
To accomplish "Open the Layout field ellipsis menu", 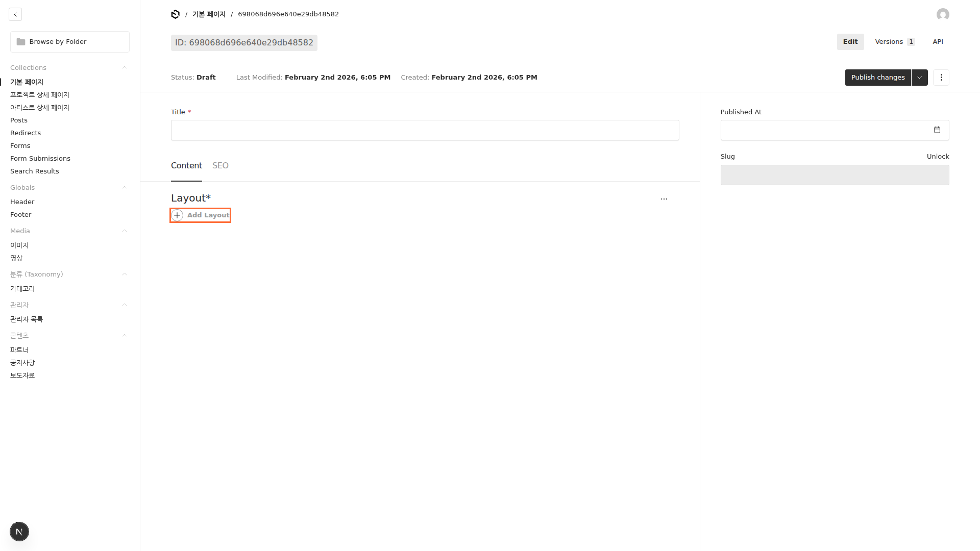I will point(664,199).
